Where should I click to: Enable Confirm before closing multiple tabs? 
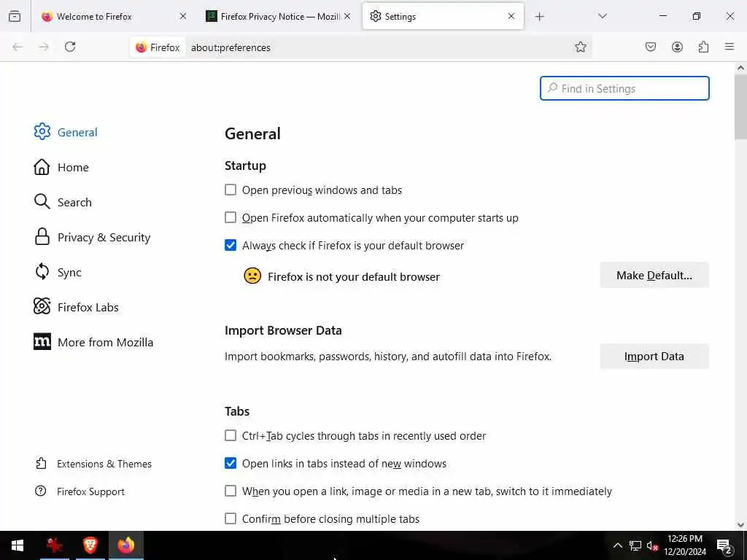231,518
